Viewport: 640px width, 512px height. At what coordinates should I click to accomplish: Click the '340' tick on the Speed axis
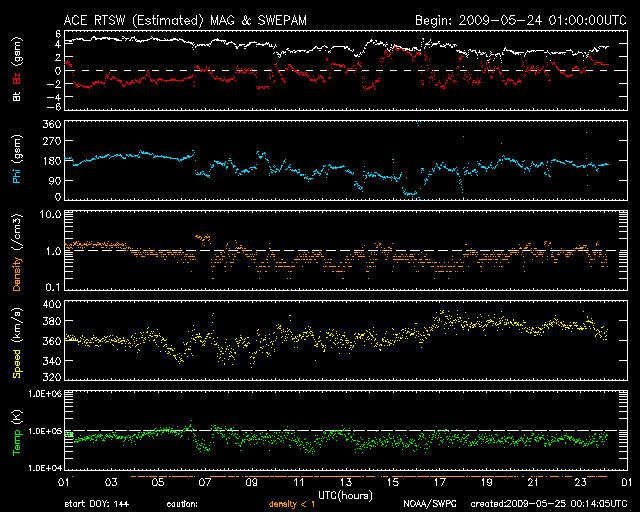(52, 361)
